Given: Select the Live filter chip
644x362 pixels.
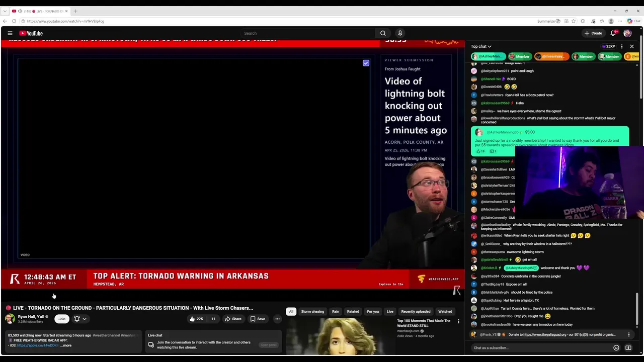Looking at the screenshot, I should coord(390,312).
